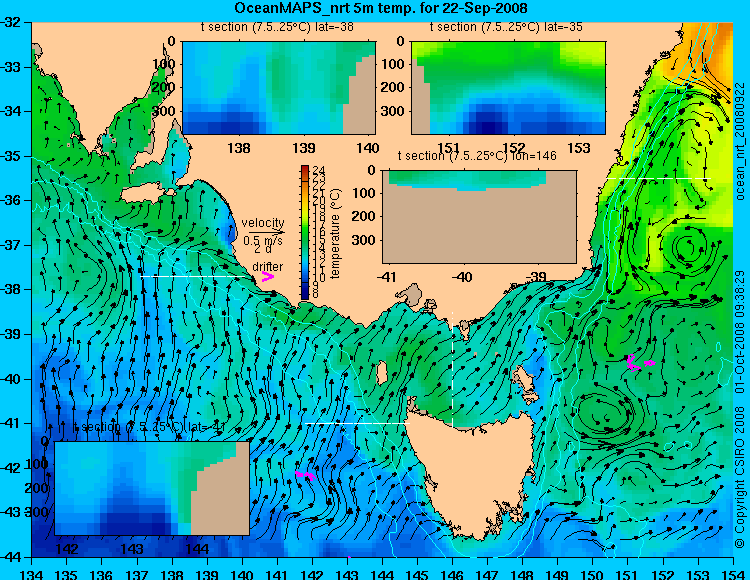The height and width of the screenshot is (580, 750).
Task: Click the title 'OceanMAPS_nrt 5m temp. for 22-Sep-2008'
Action: [x=381, y=8]
